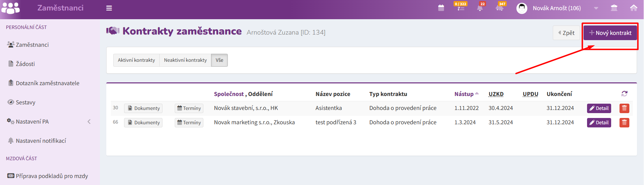Open the alerts icon with 347 badge

coord(500,8)
